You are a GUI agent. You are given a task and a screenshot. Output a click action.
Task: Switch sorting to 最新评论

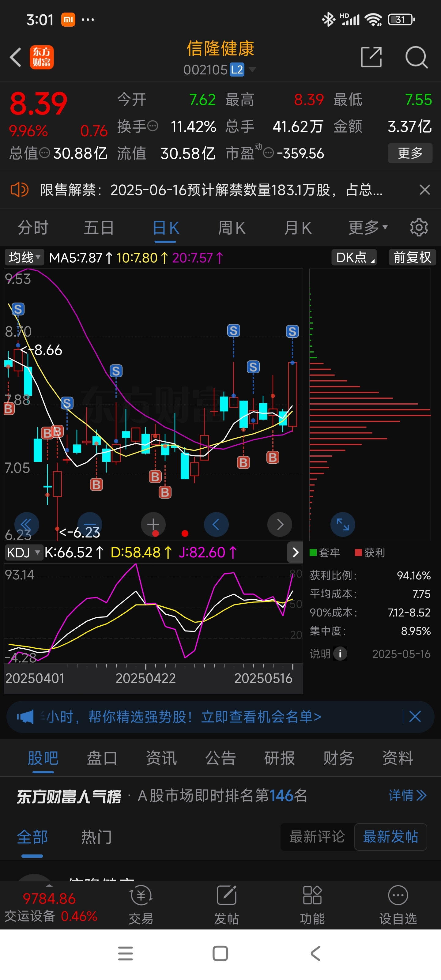pyautogui.click(x=317, y=837)
